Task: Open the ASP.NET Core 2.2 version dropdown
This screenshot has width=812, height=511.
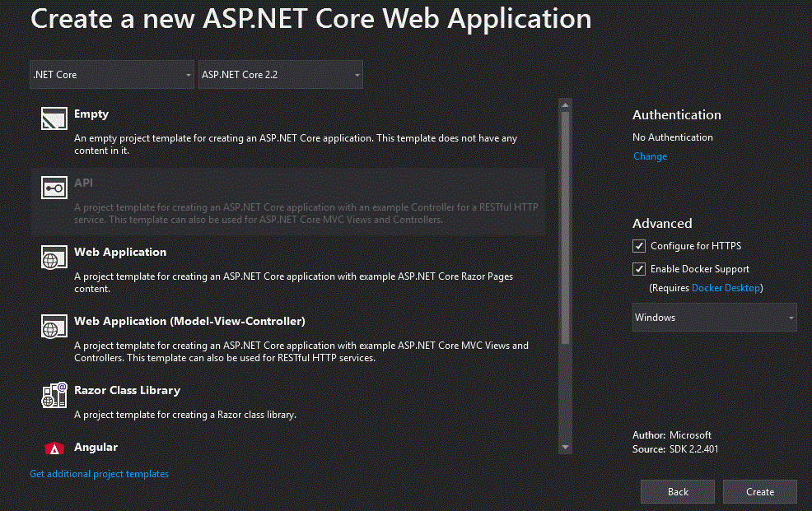Action: [x=280, y=74]
